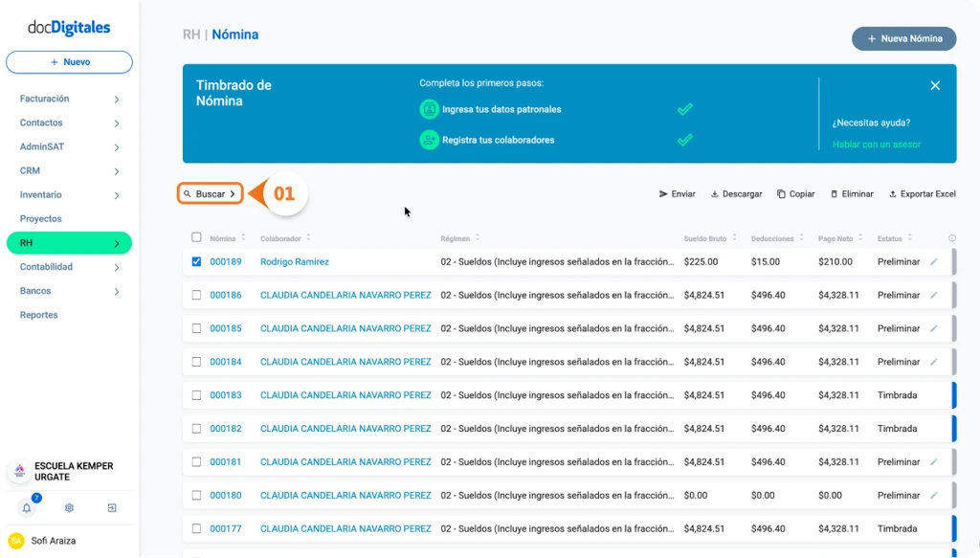Expand the Buscar search panel
The height and width of the screenshot is (558, 980).
tap(210, 193)
